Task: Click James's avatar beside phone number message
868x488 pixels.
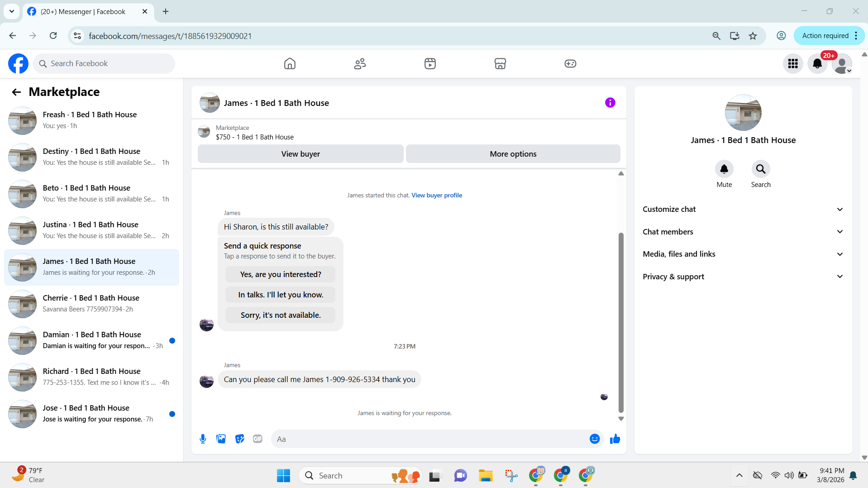Action: [206, 381]
